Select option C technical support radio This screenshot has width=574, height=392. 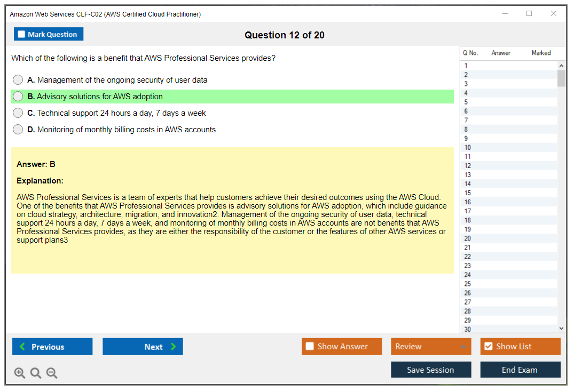[x=18, y=113]
